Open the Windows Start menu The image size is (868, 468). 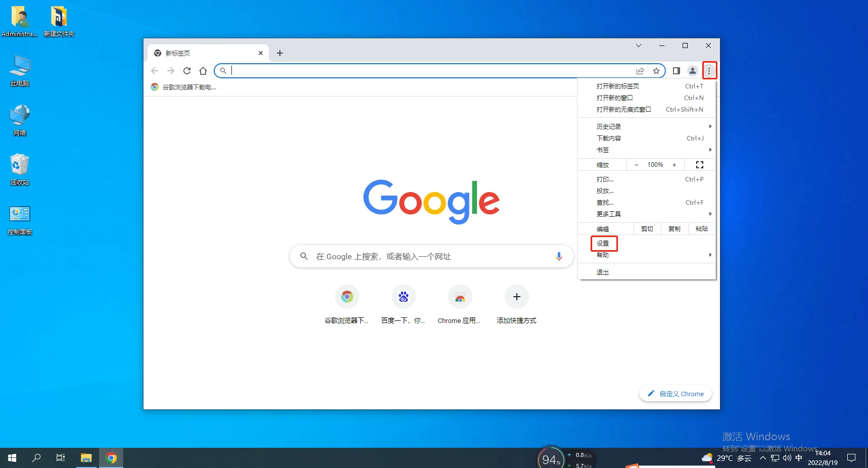12,458
